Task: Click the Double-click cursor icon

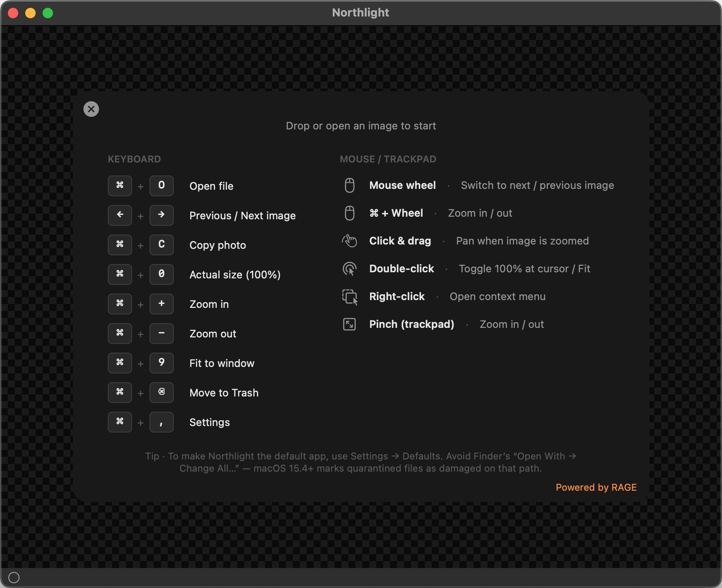Action: pos(350,269)
